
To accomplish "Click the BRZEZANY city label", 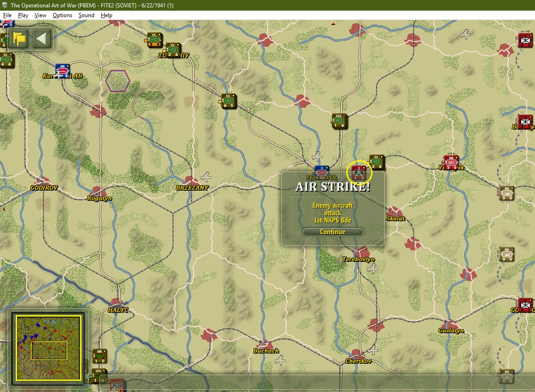I will tap(192, 187).
